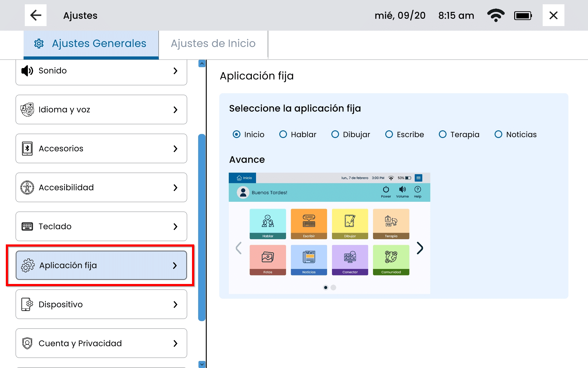Click the Sonido speaker icon

click(27, 71)
